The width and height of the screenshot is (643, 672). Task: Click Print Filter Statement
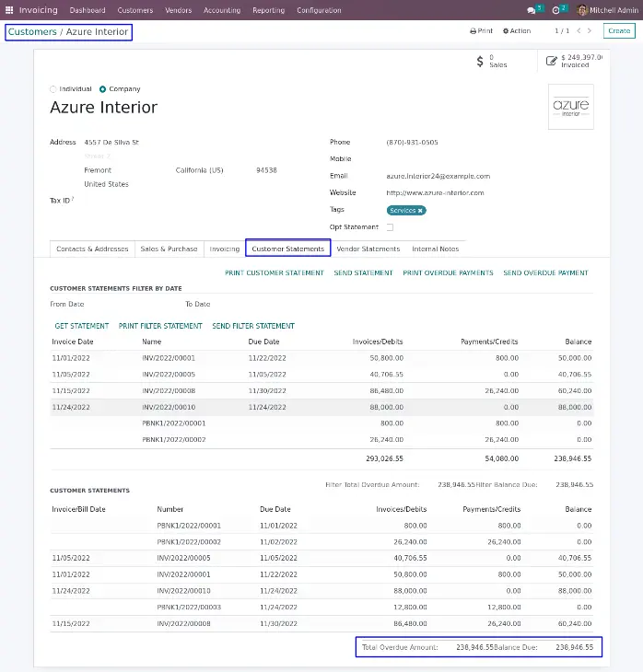(160, 326)
